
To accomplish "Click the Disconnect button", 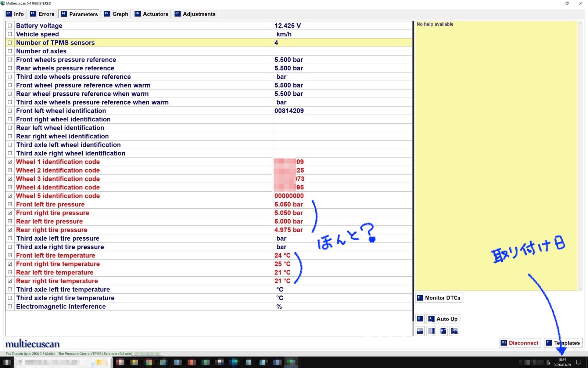I will [x=520, y=343].
